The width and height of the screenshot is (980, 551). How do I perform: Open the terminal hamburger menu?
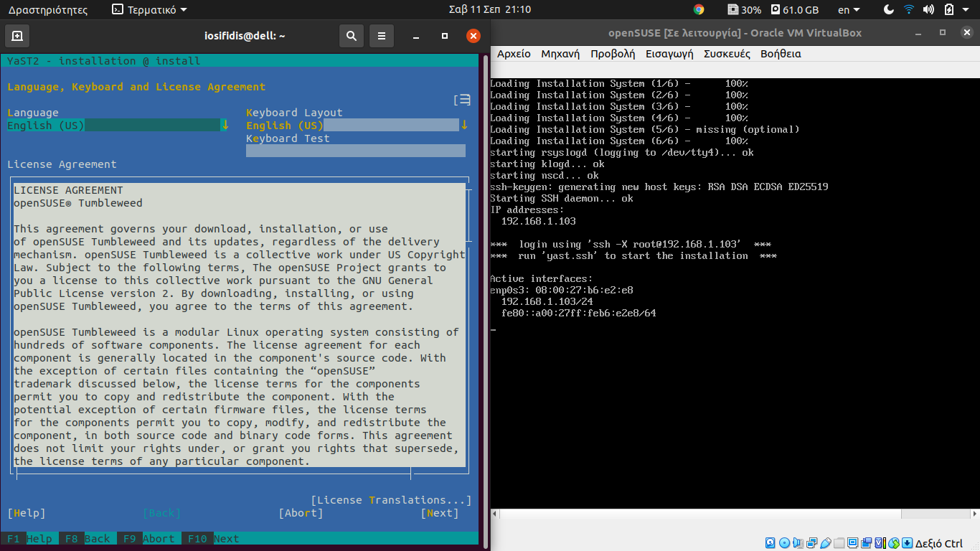pyautogui.click(x=382, y=36)
